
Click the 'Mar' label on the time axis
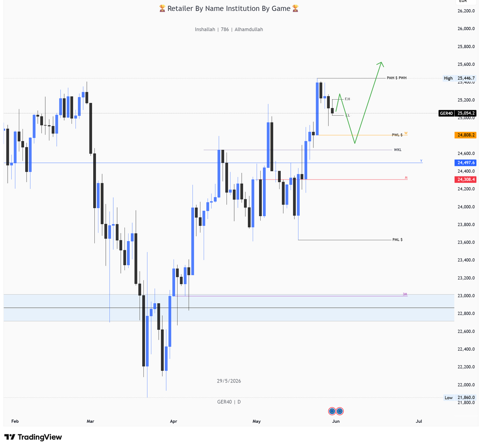point(90,421)
